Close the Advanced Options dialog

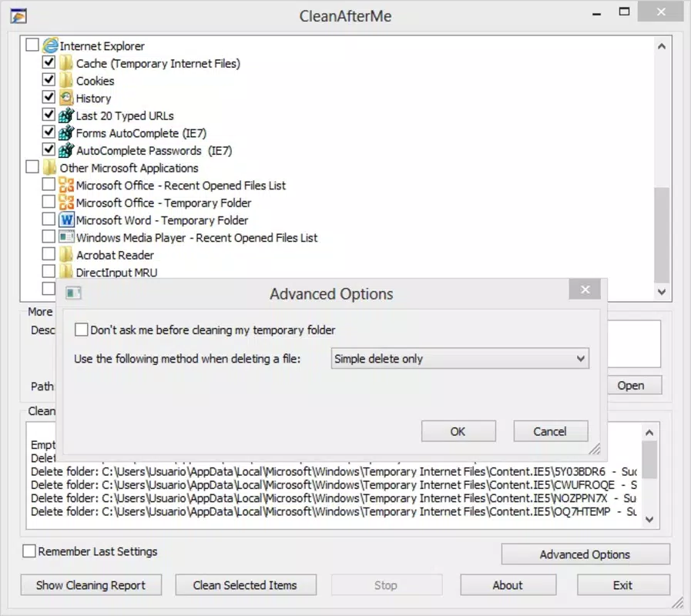(585, 290)
